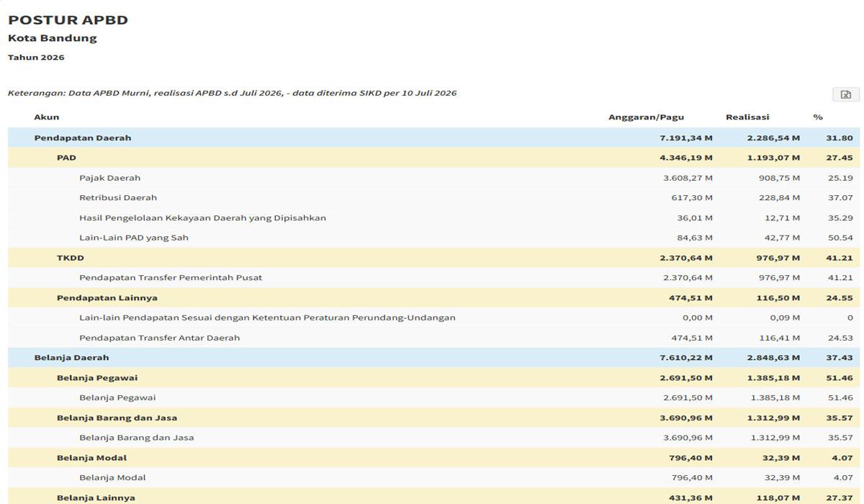The image size is (864, 504).
Task: Click the Akun column header
Action: [47, 117]
